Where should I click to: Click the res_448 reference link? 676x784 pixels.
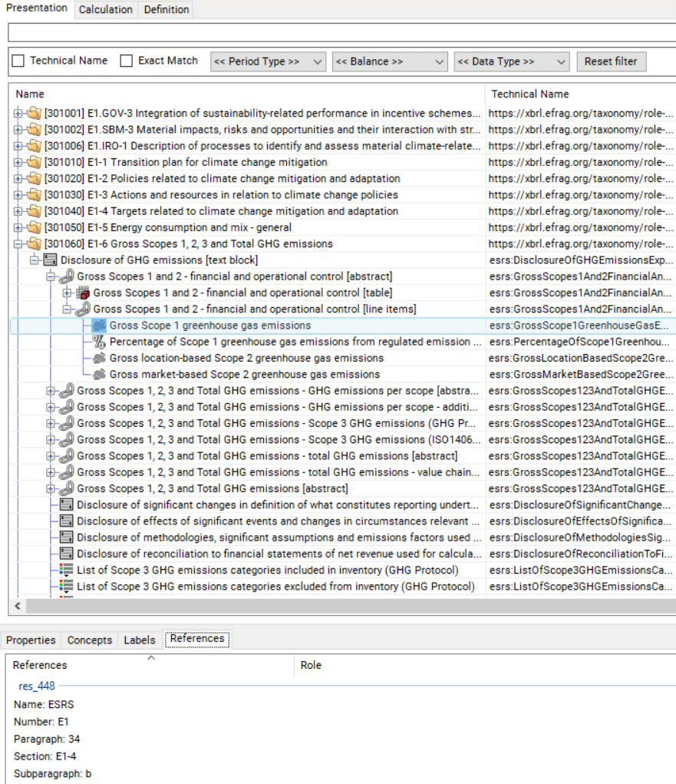tap(37, 686)
